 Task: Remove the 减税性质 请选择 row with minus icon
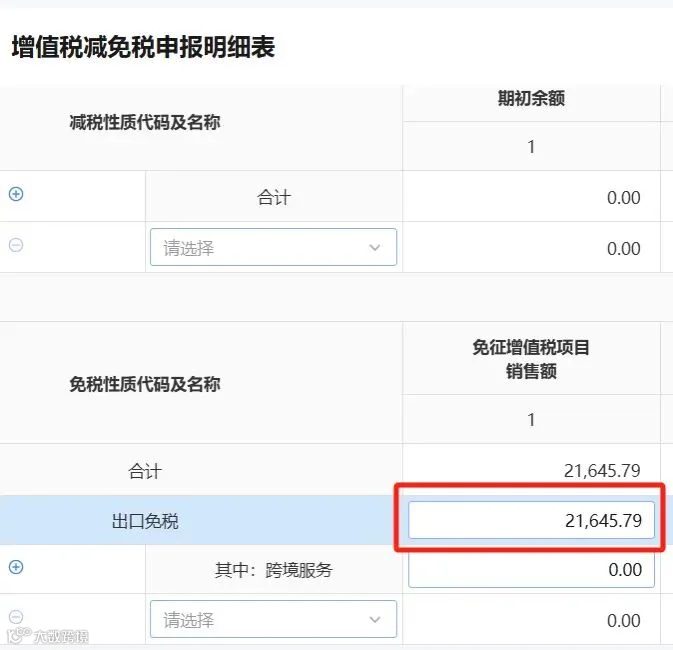tap(16, 245)
